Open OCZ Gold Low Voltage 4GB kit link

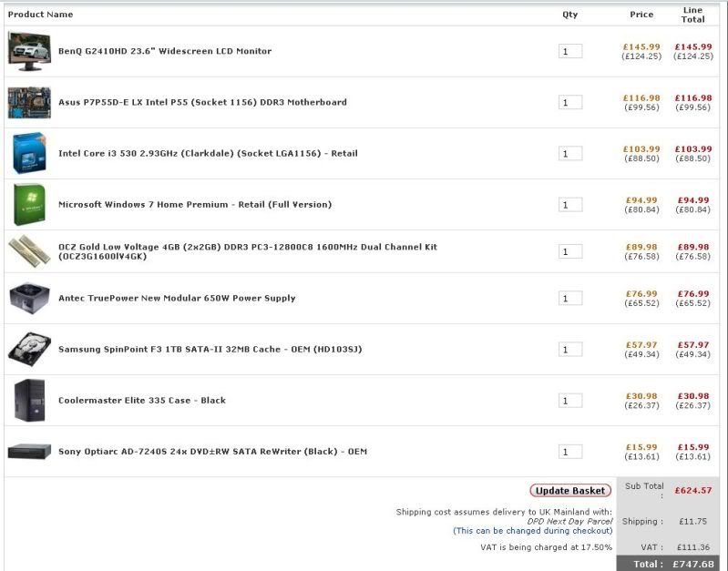pos(248,251)
